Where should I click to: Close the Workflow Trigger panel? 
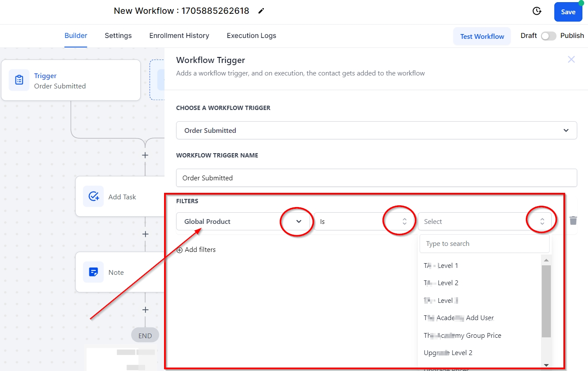point(571,60)
